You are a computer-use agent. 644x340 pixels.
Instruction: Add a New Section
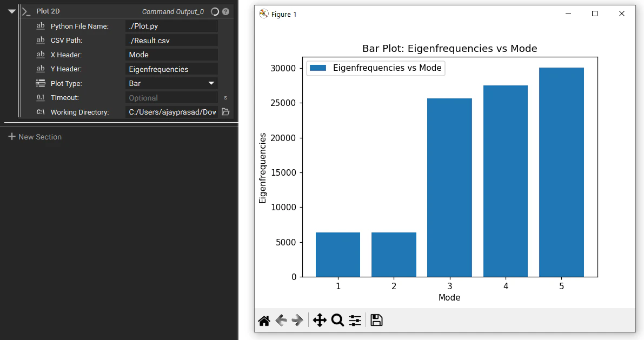click(35, 137)
